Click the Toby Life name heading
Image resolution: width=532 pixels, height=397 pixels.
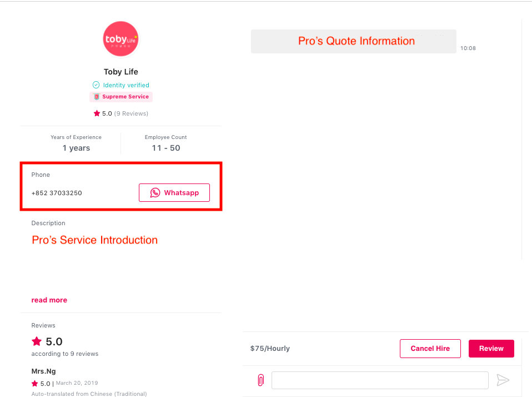[121, 72]
